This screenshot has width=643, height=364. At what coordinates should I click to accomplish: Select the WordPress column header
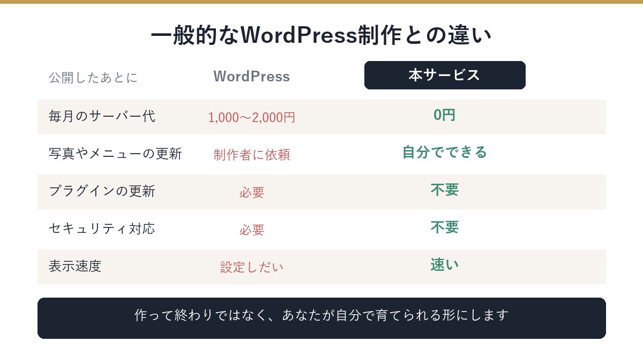tap(252, 77)
